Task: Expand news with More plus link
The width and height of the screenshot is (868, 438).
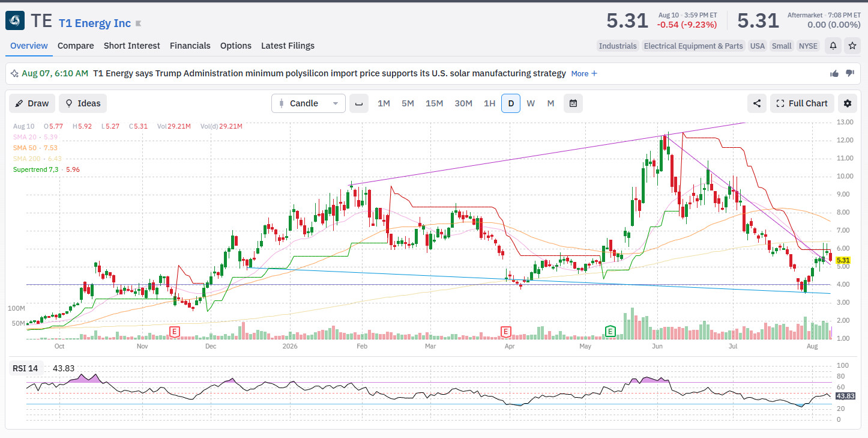Action: point(584,73)
